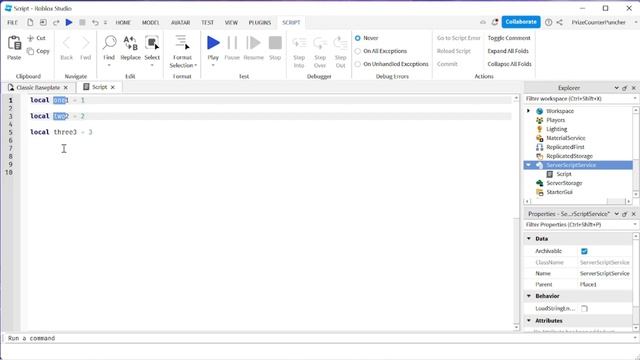Collapse the Attributes properties section
Viewport: 640px width, 360px height.
(529, 321)
